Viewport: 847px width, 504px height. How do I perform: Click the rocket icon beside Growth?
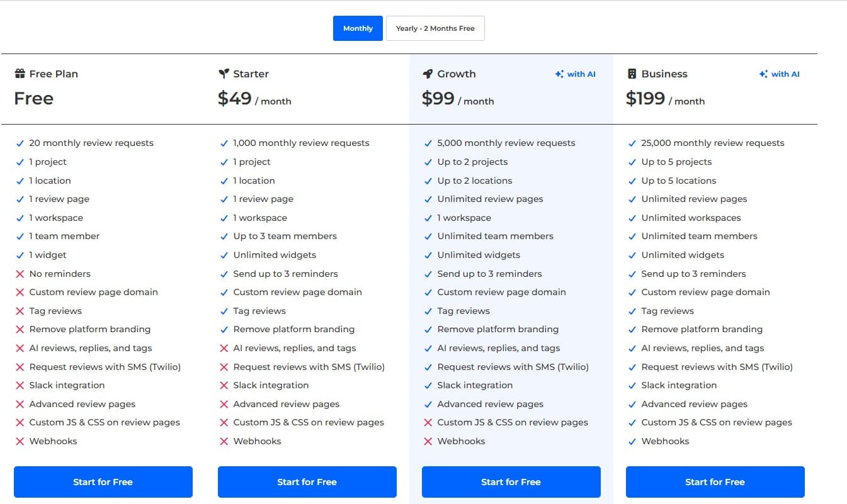(428, 74)
